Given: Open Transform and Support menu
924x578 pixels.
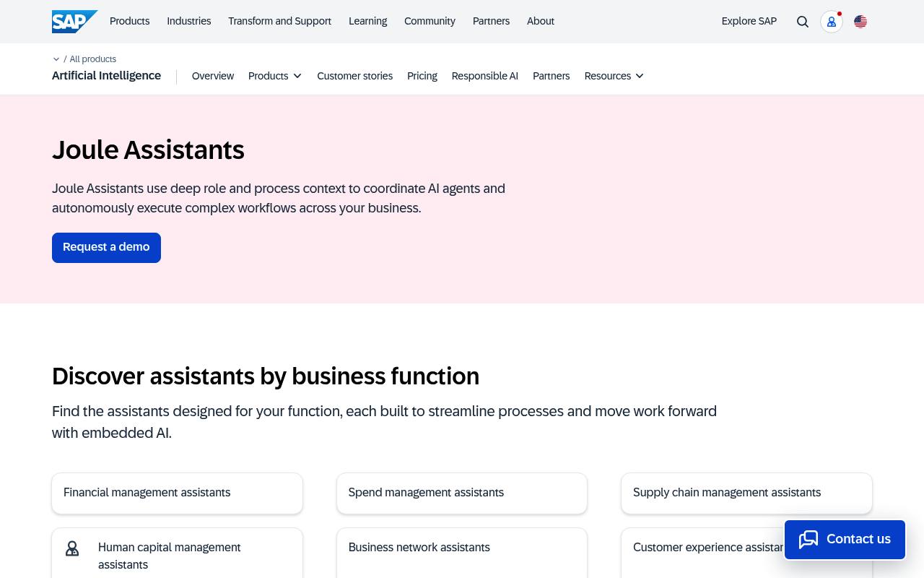Looking at the screenshot, I should [280, 21].
